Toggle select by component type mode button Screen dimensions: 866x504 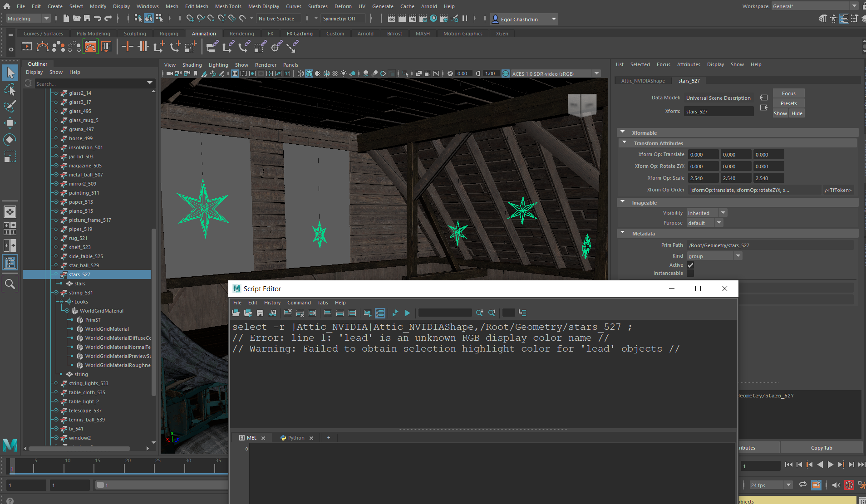point(159,19)
